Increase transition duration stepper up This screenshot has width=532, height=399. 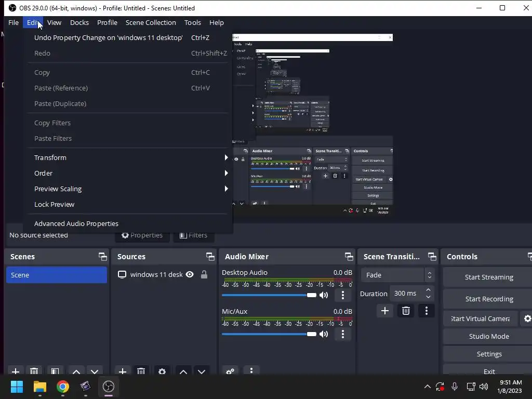[428, 290]
